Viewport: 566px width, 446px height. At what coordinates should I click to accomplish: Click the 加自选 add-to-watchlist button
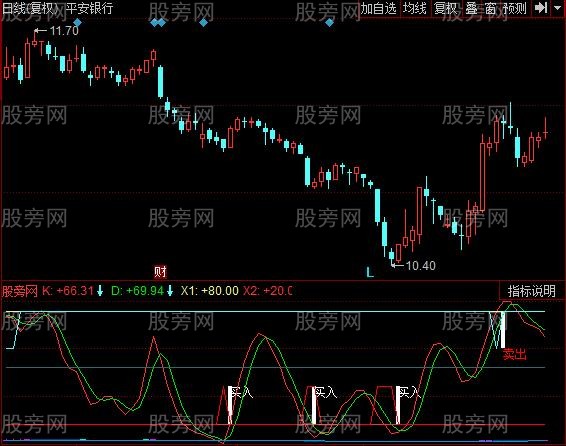[378, 8]
